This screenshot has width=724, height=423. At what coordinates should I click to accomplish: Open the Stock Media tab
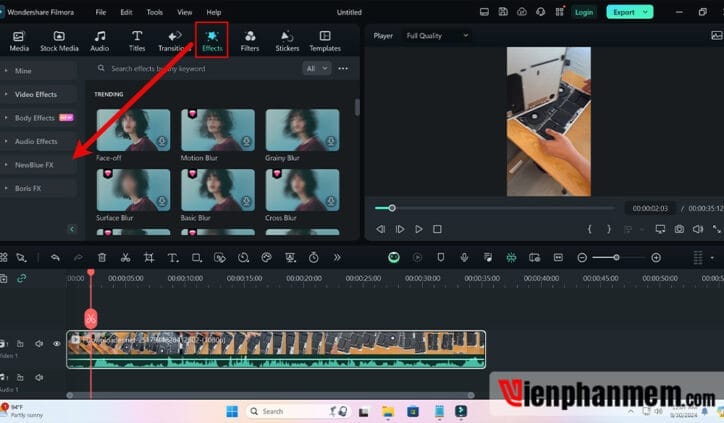tap(59, 41)
